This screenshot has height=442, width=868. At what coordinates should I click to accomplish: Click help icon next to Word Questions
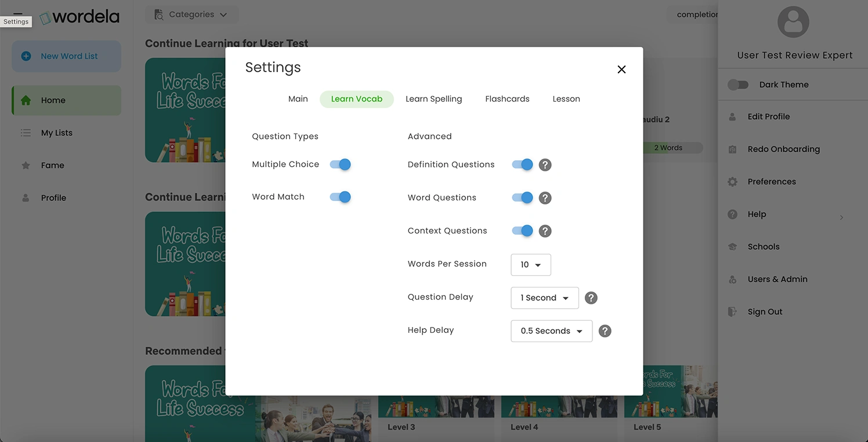[545, 198]
